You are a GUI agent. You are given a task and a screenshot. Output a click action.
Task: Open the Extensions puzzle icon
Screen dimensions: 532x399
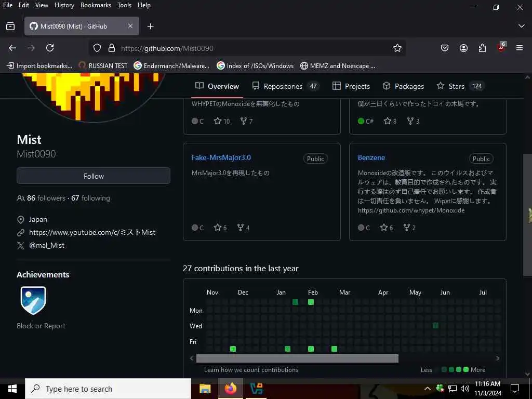[x=482, y=48]
